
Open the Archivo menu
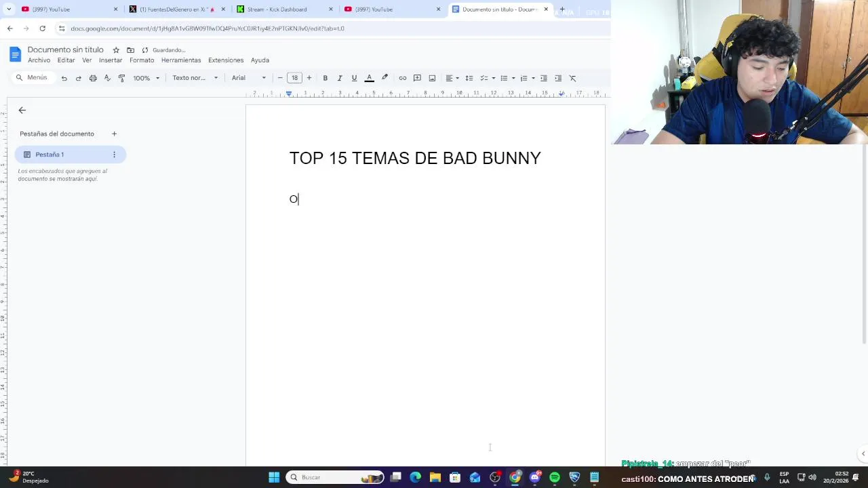[39, 60]
